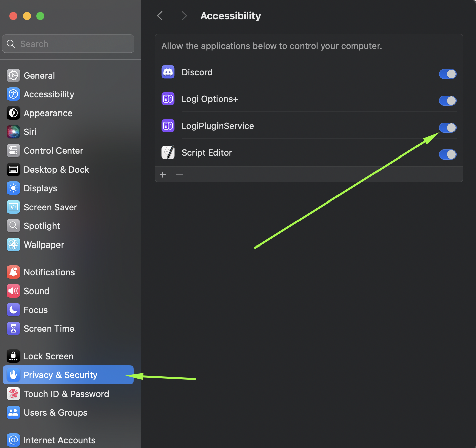Click the Notifications bell icon
The width and height of the screenshot is (476, 448).
click(13, 272)
